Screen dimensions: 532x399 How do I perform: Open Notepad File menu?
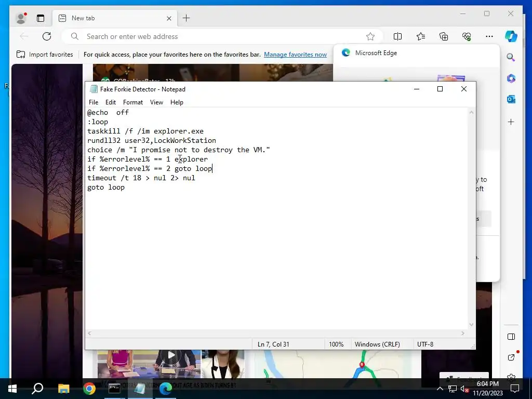[94, 102]
